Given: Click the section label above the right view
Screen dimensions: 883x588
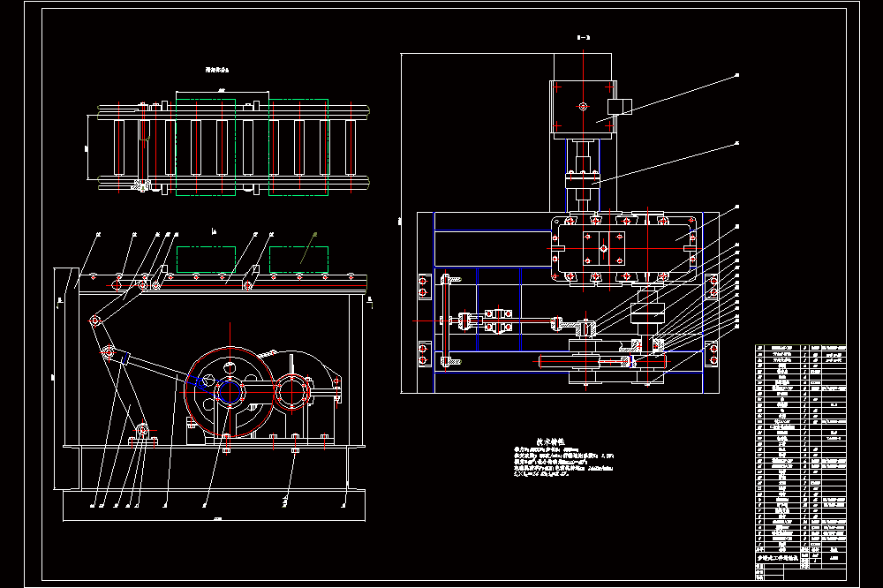Looking at the screenshot, I should click(584, 38).
